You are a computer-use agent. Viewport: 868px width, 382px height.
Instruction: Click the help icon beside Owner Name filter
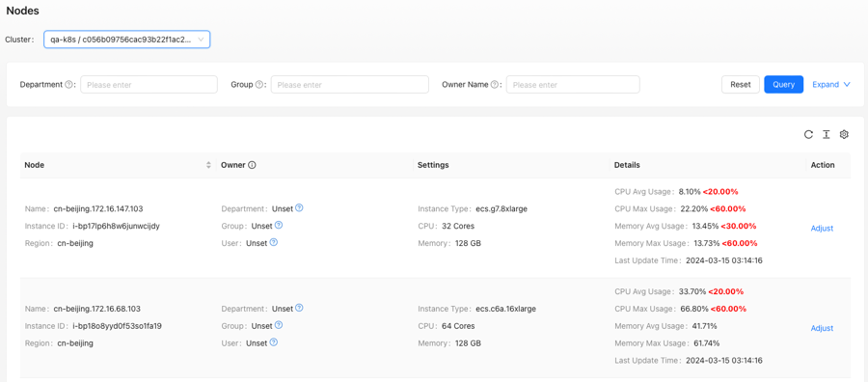click(x=494, y=85)
